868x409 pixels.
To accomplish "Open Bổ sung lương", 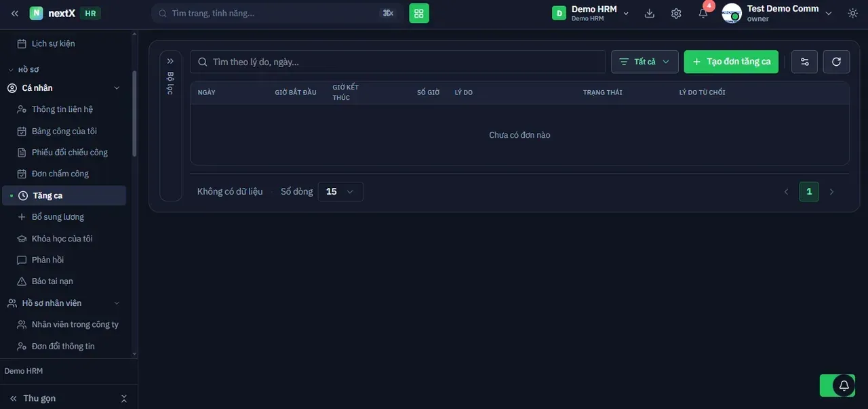I will click(x=64, y=217).
